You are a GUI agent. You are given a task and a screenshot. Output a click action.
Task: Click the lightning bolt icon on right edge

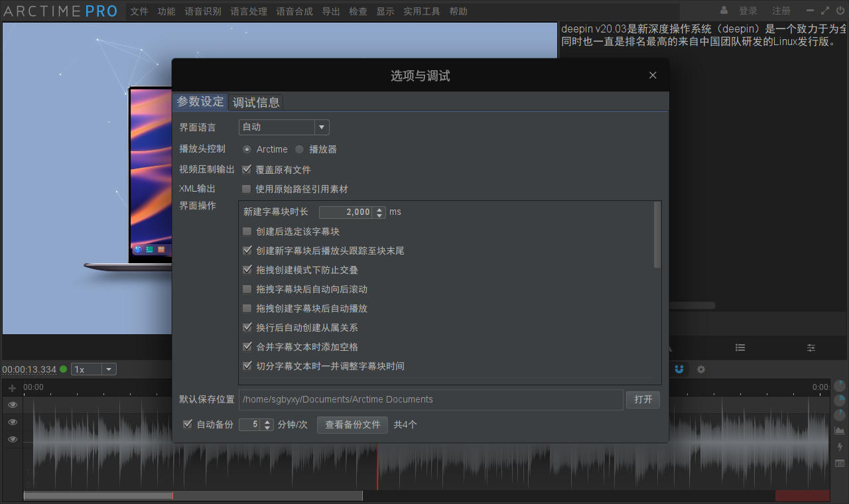tap(840, 447)
